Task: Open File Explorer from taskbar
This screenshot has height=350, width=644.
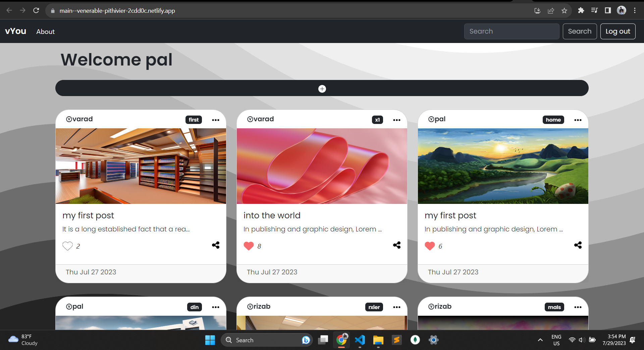Action: tap(378, 340)
